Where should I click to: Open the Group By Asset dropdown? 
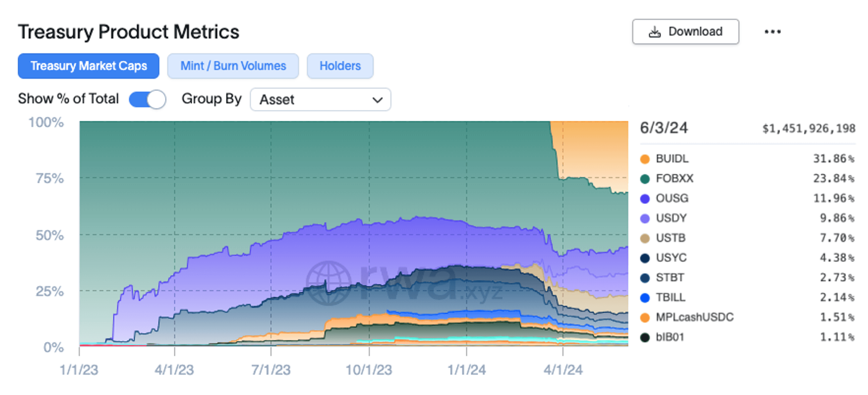[320, 99]
